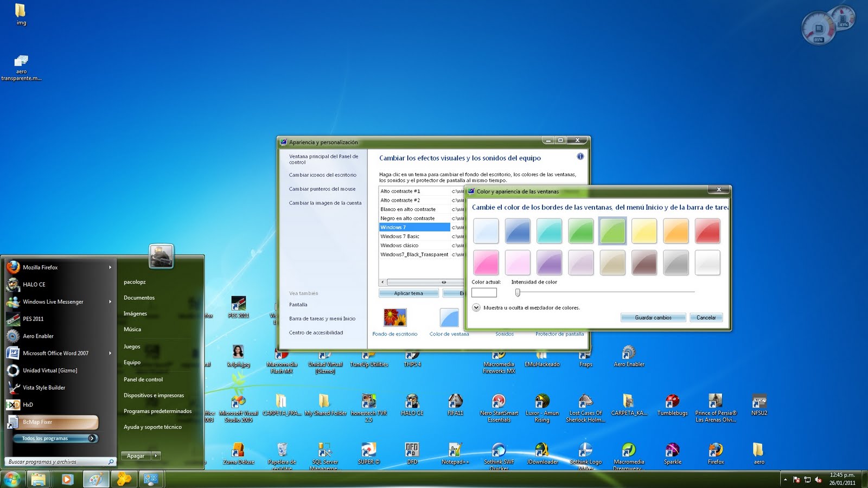This screenshot has height=488, width=868.
Task: Expand Word 2007 recent files arrow
Action: pos(110,353)
